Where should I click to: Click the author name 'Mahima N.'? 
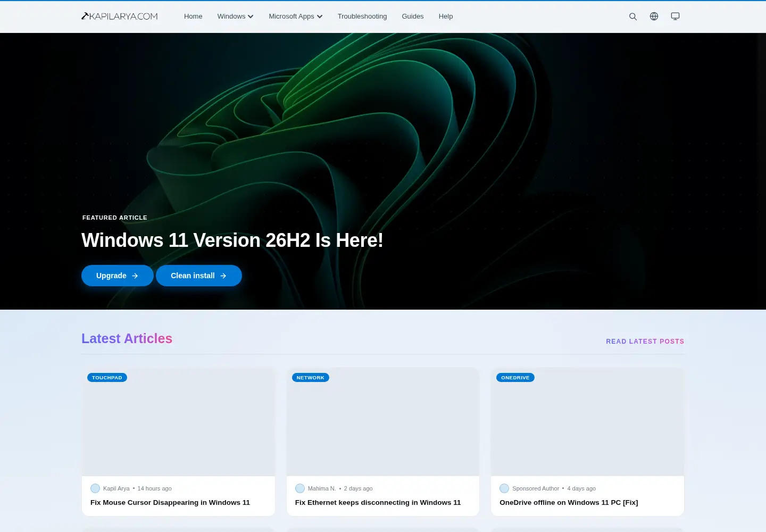[322, 488]
